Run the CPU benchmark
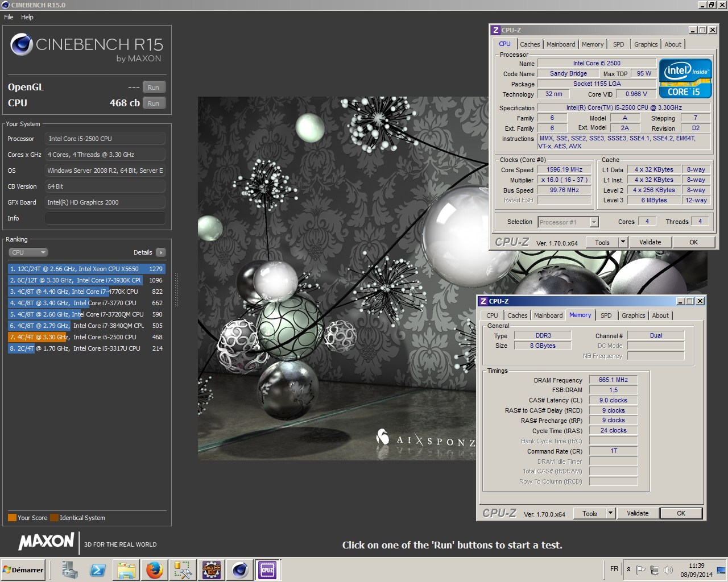Image resolution: width=728 pixels, height=582 pixels. coord(154,103)
